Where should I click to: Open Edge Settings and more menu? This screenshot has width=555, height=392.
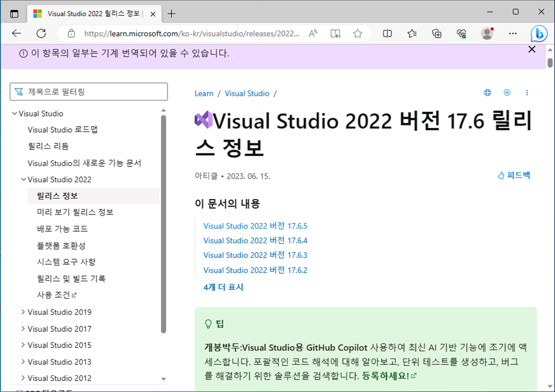pos(513,33)
